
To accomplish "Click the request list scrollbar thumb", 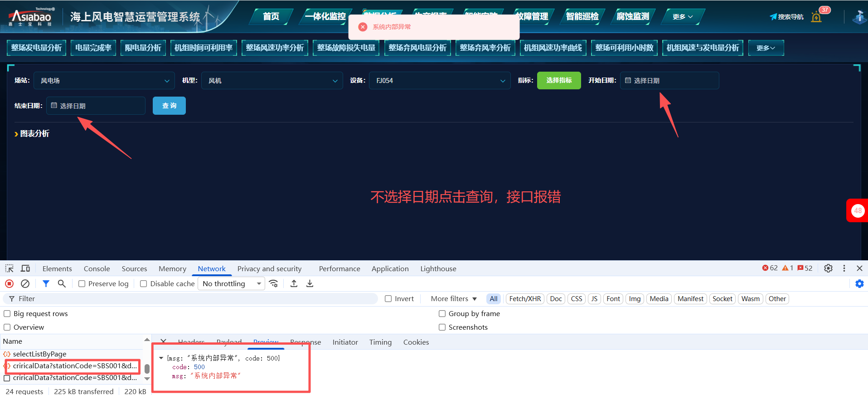I will click(147, 369).
